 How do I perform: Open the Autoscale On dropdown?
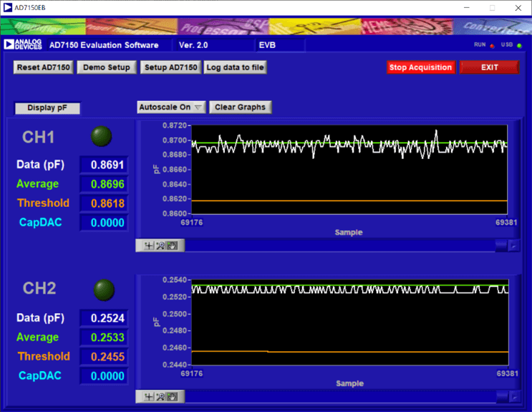(x=171, y=107)
